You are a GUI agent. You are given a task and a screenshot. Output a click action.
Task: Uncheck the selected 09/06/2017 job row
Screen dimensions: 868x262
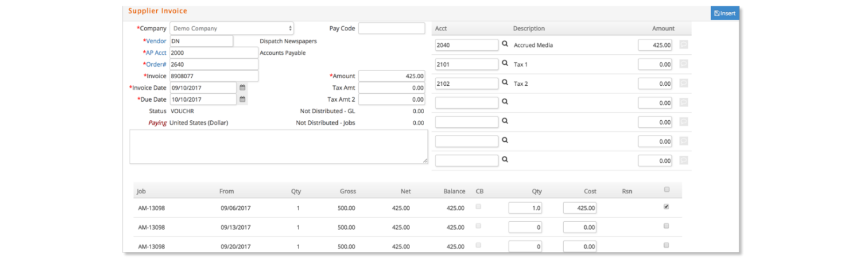[x=666, y=207]
